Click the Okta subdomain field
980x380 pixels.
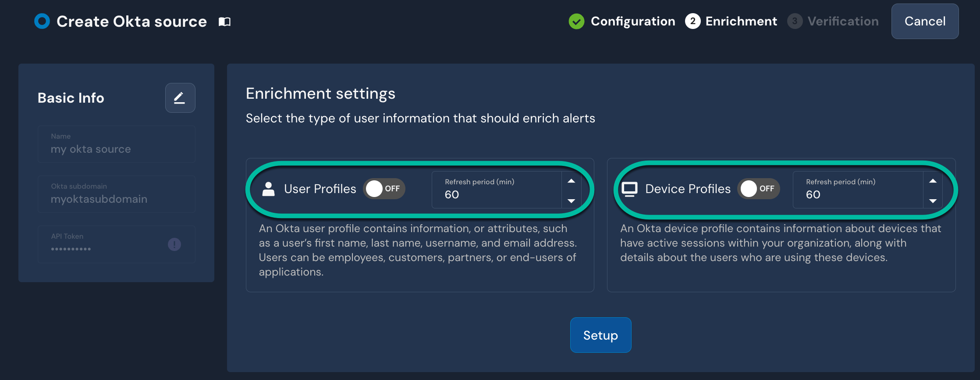(x=117, y=194)
